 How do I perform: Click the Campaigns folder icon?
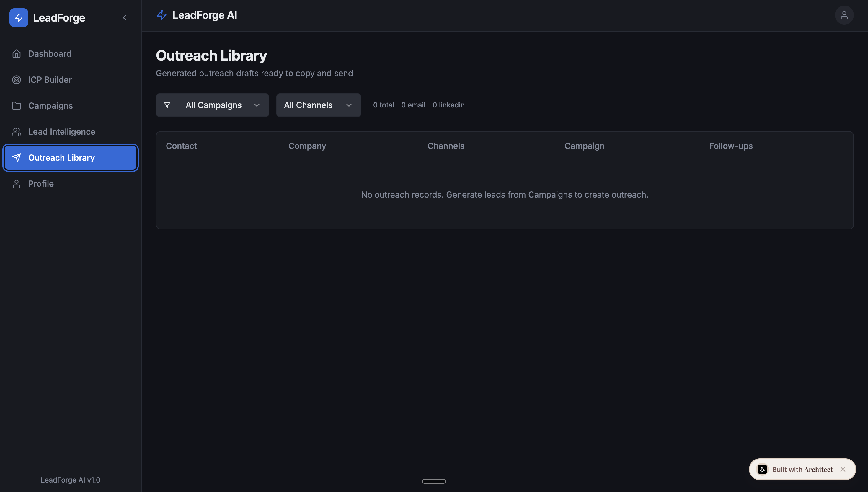16,106
